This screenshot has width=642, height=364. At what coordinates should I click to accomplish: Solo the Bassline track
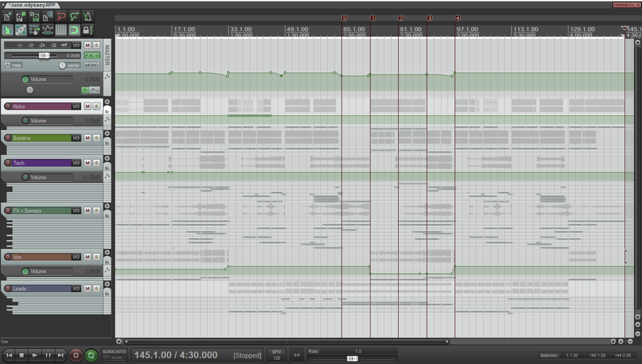click(96, 138)
